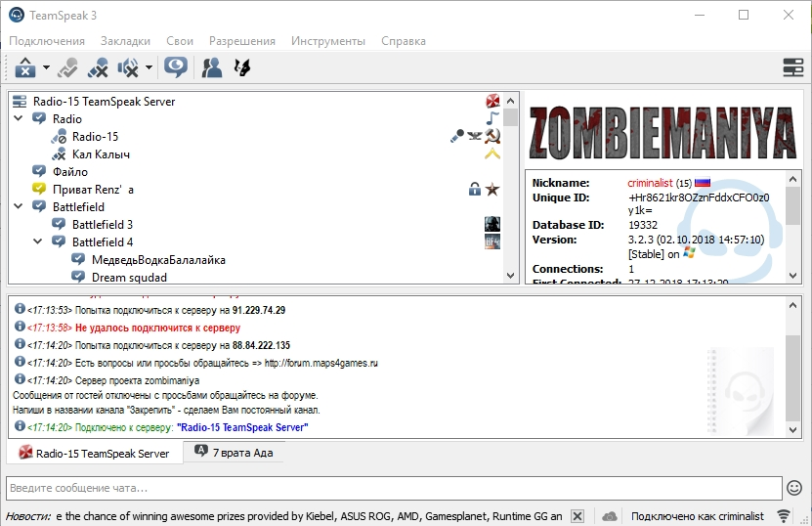Click the criminalist nickname in info panel
The width and height of the screenshot is (812, 526).
click(x=650, y=183)
